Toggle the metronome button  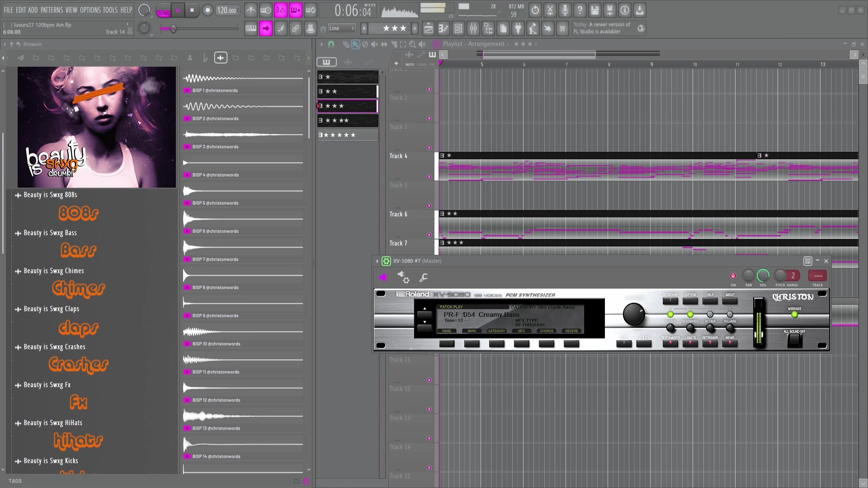(251, 10)
